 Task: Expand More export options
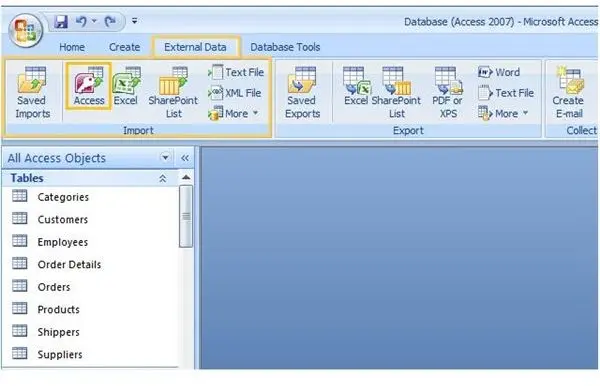click(504, 114)
